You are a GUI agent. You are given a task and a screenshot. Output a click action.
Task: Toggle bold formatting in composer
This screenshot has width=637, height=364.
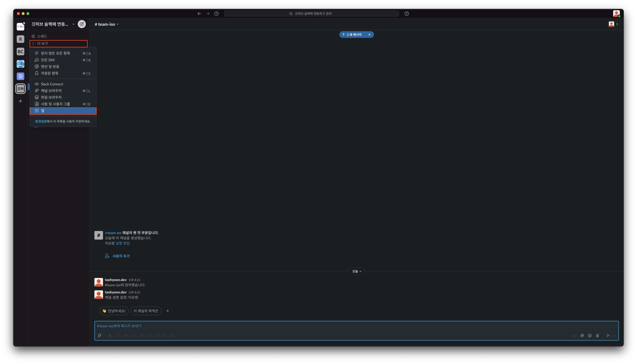(110, 336)
